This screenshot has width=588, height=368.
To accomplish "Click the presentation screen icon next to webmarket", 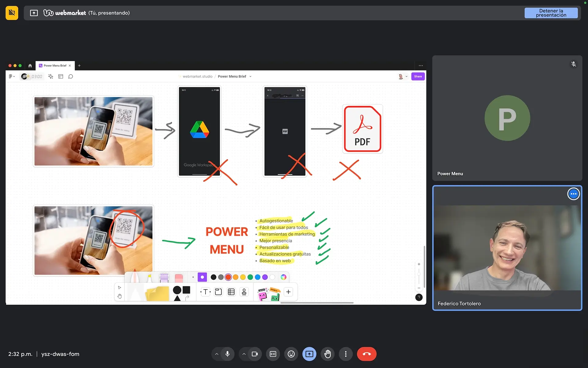I will tap(34, 13).
